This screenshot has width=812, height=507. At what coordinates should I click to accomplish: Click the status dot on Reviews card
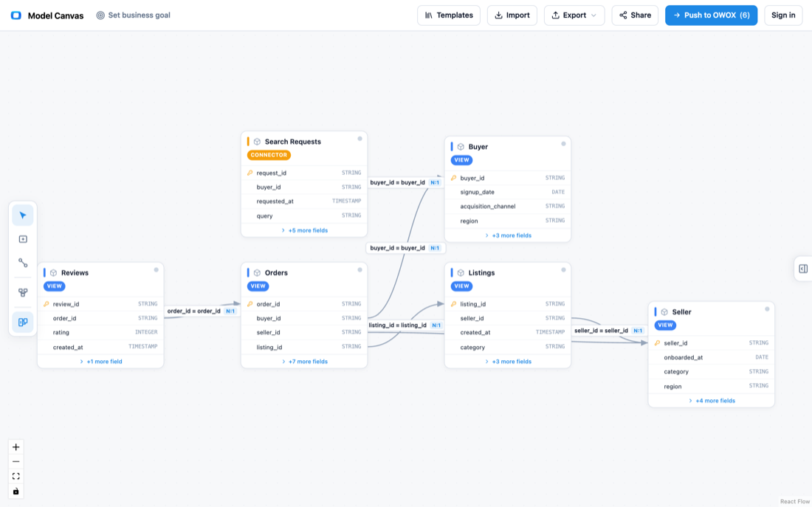point(156,270)
